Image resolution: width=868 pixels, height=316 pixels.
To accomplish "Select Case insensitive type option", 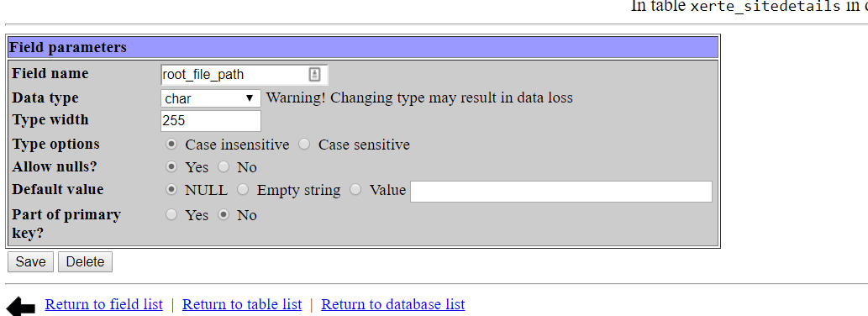I will coord(171,145).
